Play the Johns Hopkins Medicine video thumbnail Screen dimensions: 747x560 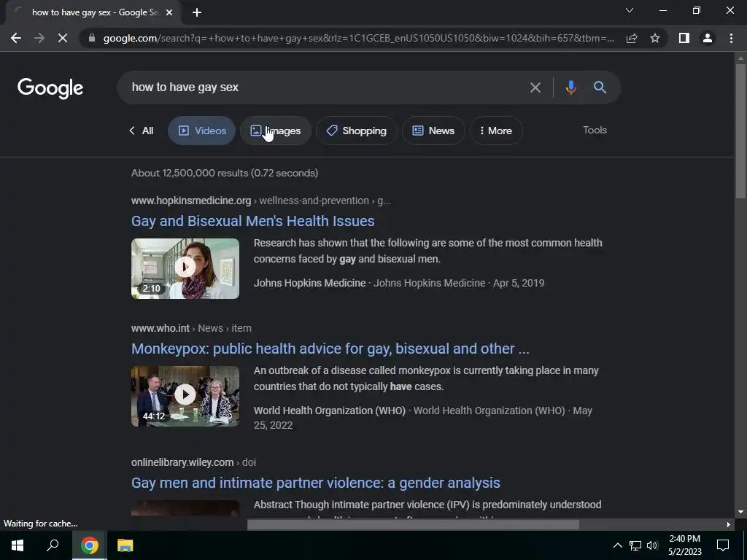click(x=185, y=268)
